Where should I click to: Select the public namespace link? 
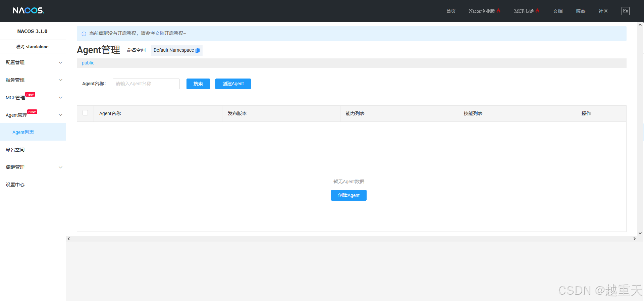tap(88, 63)
